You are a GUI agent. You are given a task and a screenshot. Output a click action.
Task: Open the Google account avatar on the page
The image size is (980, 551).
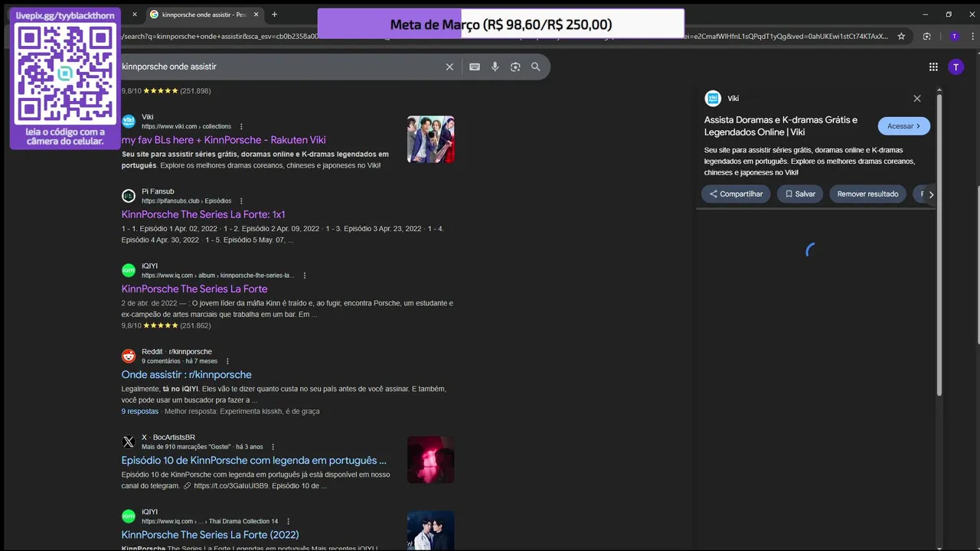(955, 67)
